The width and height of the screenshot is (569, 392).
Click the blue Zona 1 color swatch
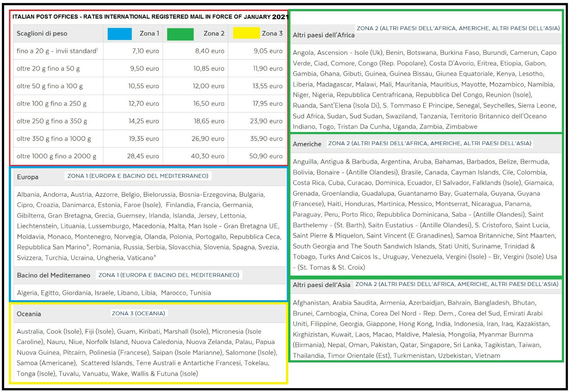[119, 34]
